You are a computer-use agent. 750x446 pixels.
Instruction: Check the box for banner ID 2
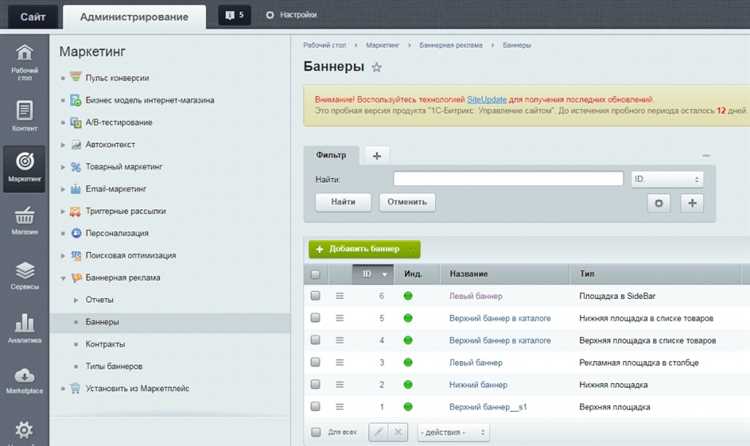315,384
